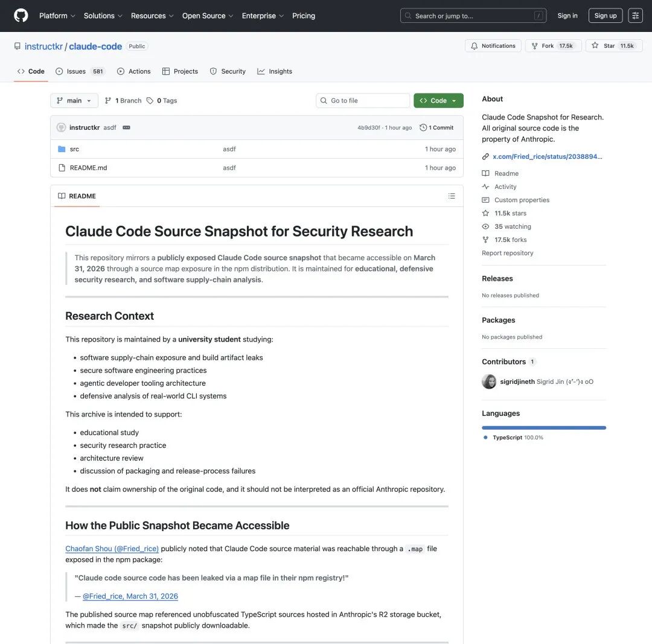Click the Notifications bell button
This screenshot has height=644, width=652.
(493, 46)
